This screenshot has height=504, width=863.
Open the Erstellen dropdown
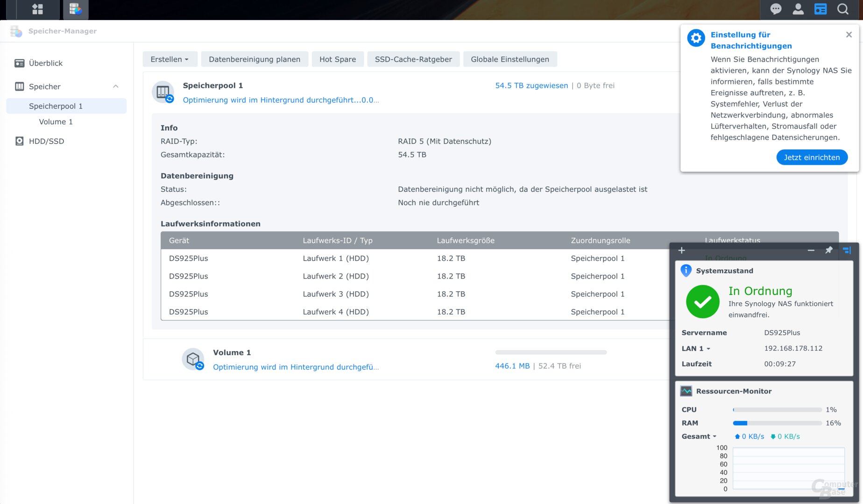pyautogui.click(x=170, y=59)
